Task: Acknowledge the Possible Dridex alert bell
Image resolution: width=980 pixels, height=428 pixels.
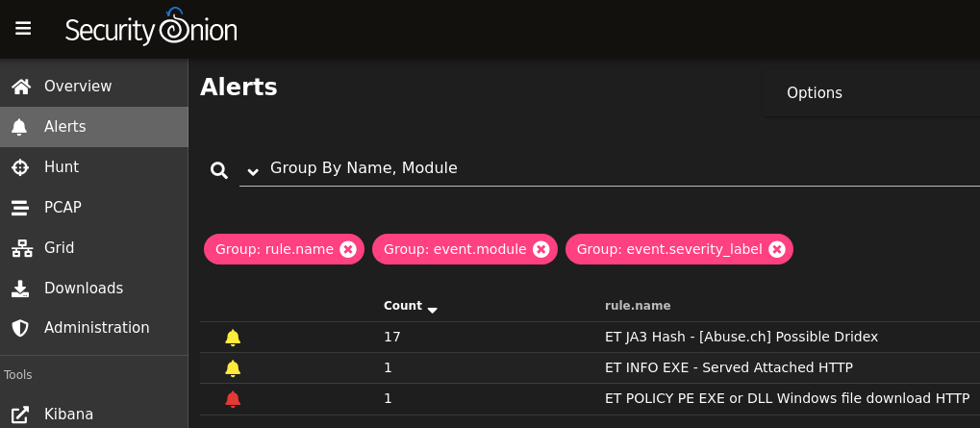Action: tap(233, 338)
